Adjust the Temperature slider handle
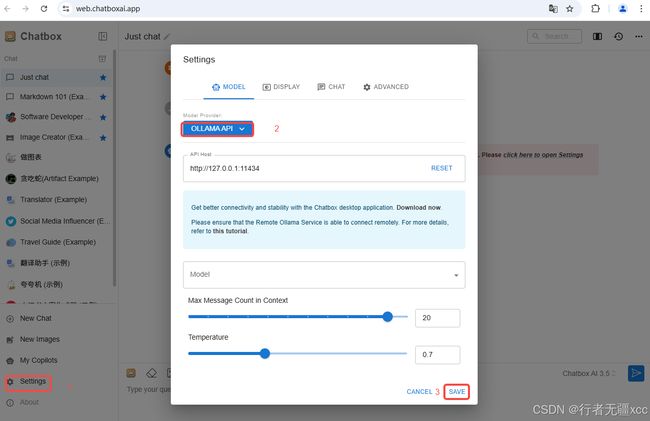Image resolution: width=650 pixels, height=421 pixels. pos(265,353)
